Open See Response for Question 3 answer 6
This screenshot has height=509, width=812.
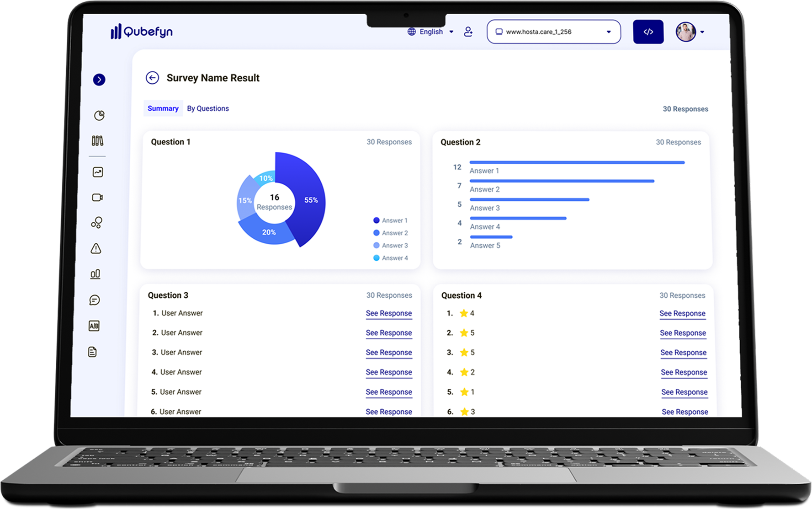[x=389, y=412]
